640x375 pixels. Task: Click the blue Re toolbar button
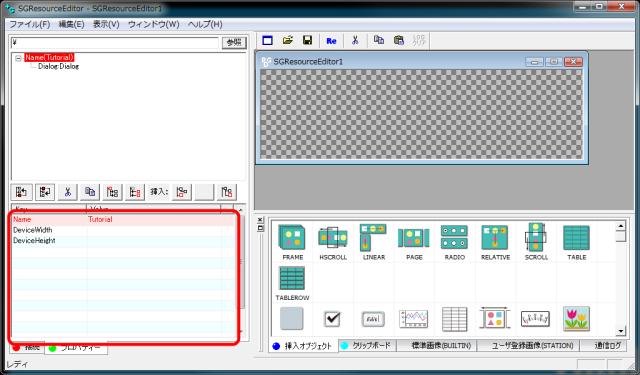coord(331,41)
